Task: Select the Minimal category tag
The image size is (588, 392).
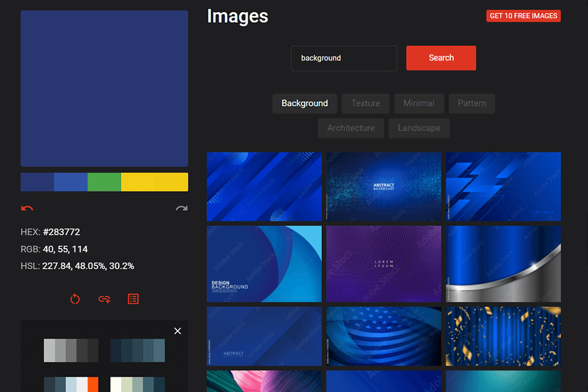Action: [419, 104]
